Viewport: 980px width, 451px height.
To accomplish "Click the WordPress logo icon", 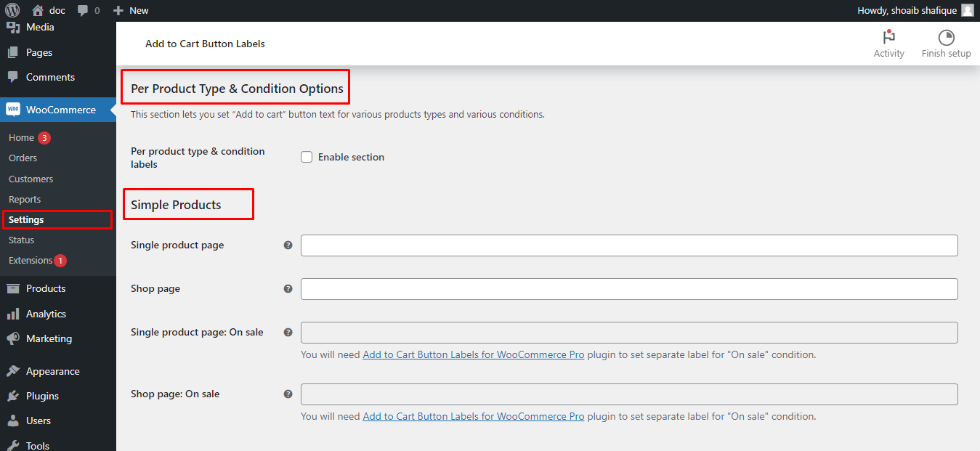I will 12,10.
